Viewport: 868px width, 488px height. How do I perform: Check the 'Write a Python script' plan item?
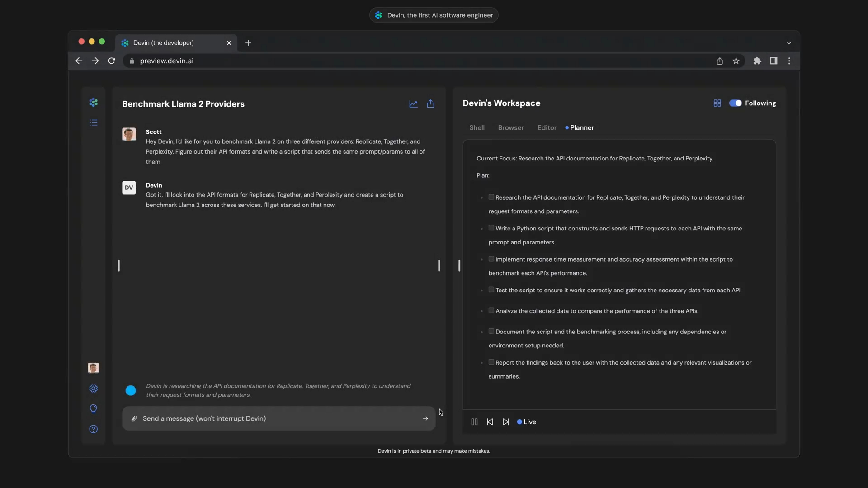click(x=491, y=228)
